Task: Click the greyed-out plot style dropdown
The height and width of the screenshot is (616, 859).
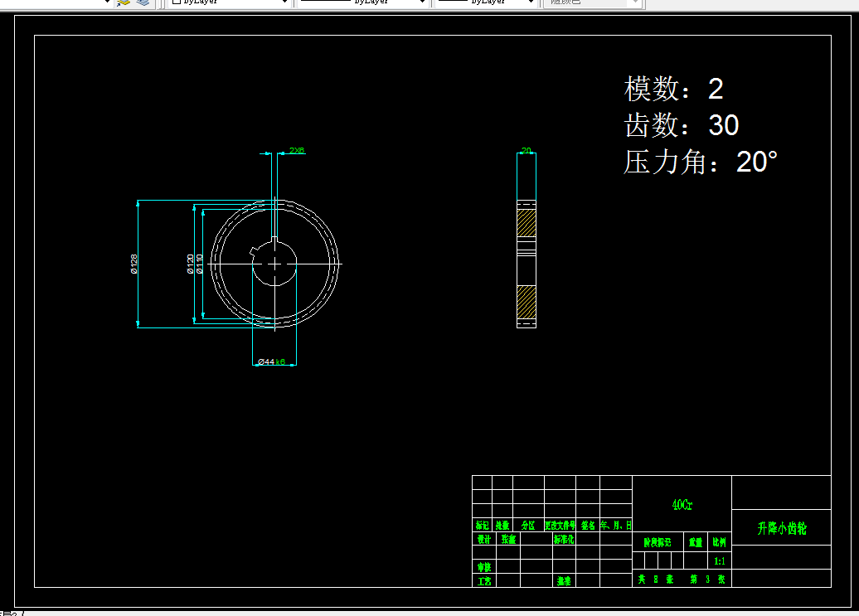Action: point(592,2)
